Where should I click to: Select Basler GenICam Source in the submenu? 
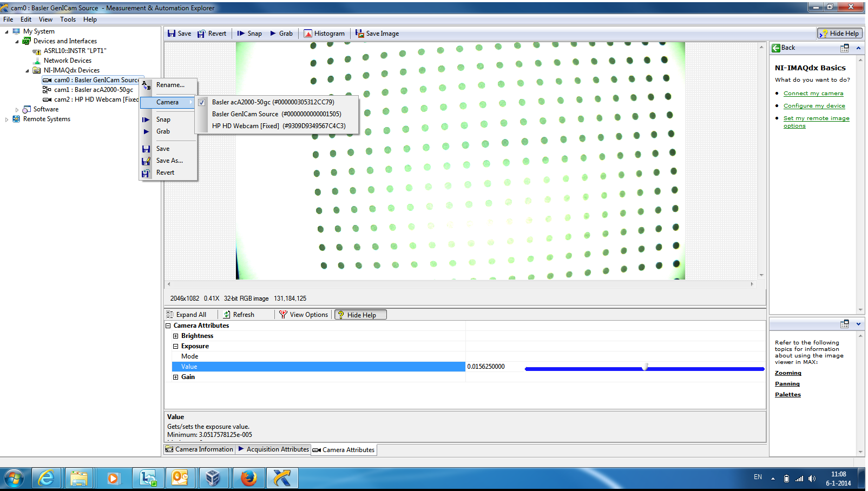[277, 114]
